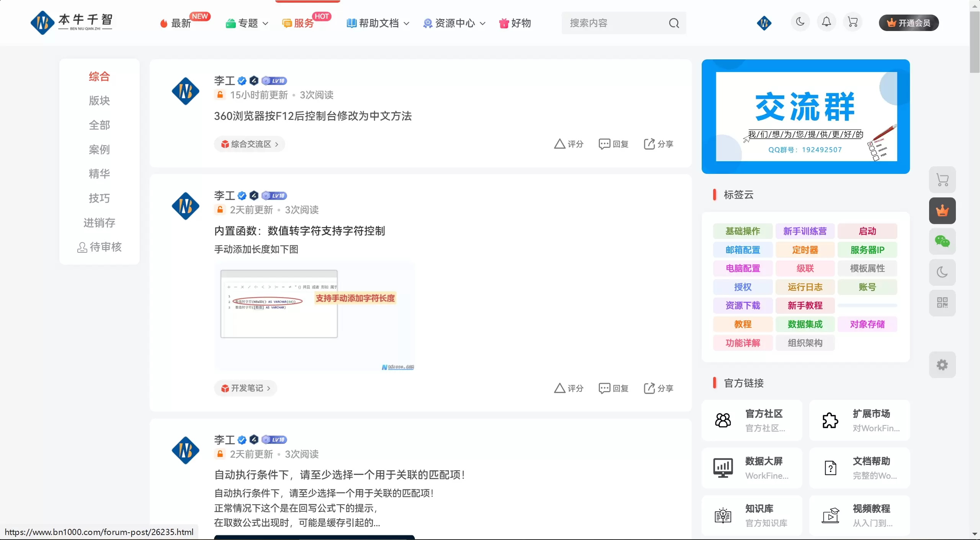This screenshot has height=540, width=980.
Task: Open the 待审核 pending review item
Action: [x=99, y=247]
